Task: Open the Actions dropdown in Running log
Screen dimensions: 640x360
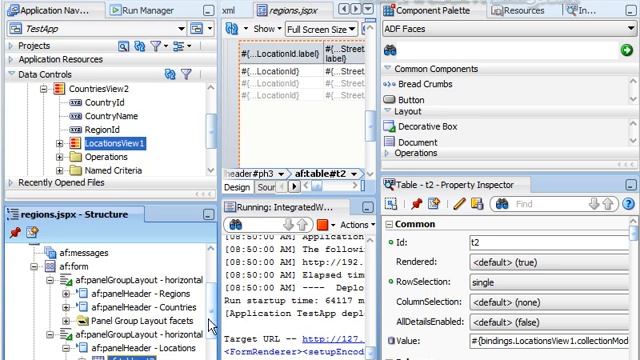Action: 358,225
